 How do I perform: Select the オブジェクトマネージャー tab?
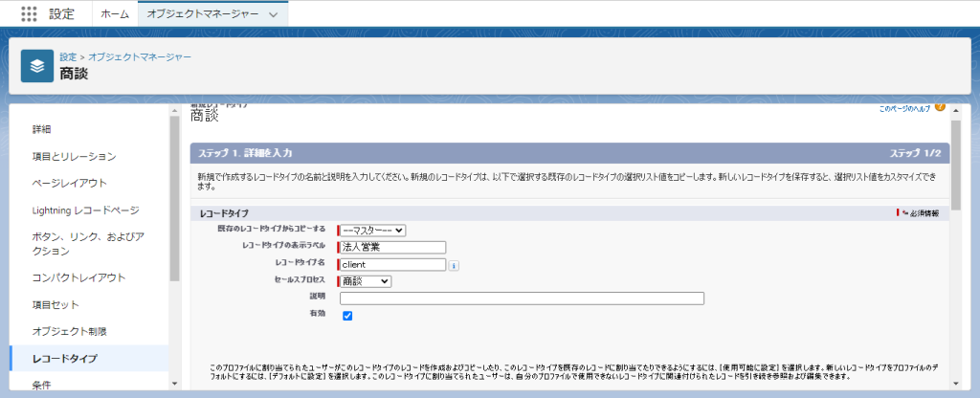point(201,14)
